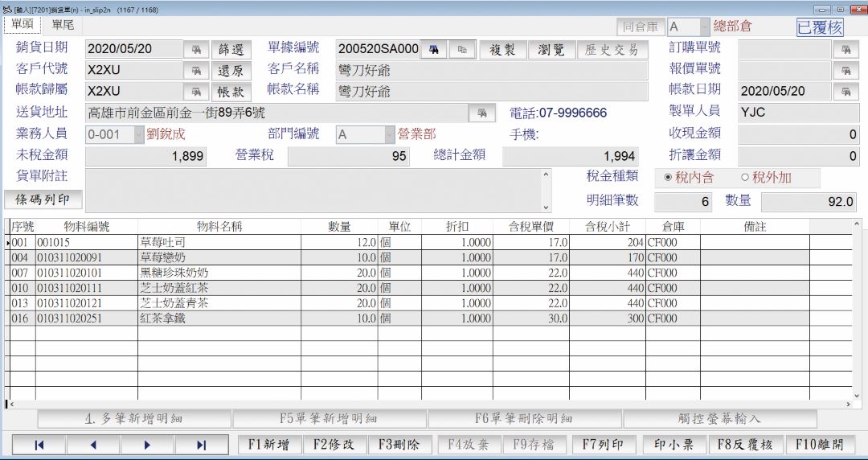The width and height of the screenshot is (868, 460).
Task: Click F7列印 to print
Action: (x=604, y=445)
